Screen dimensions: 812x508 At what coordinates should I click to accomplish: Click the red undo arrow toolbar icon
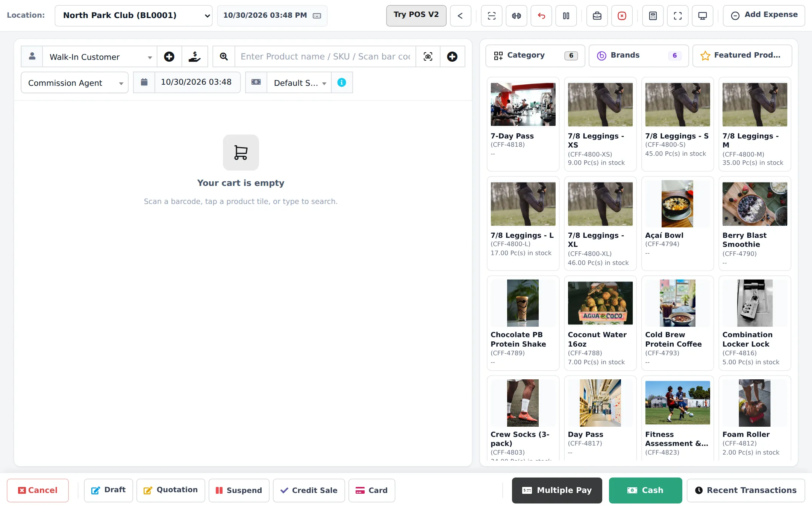[x=541, y=16]
